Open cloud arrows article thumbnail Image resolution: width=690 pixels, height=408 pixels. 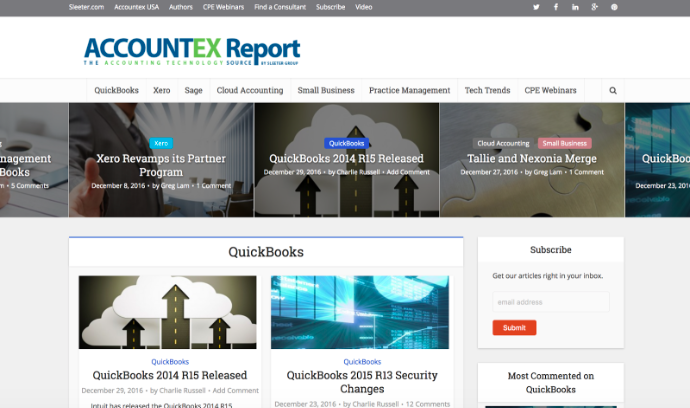[168, 312]
